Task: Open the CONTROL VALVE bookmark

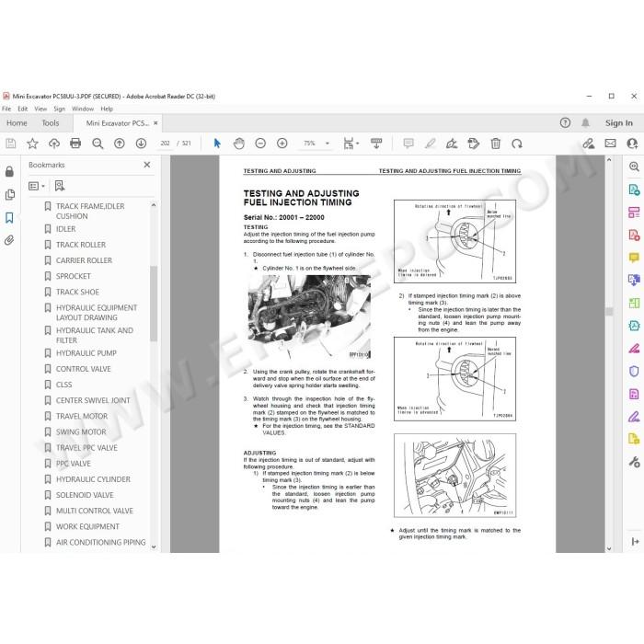Action: click(84, 369)
